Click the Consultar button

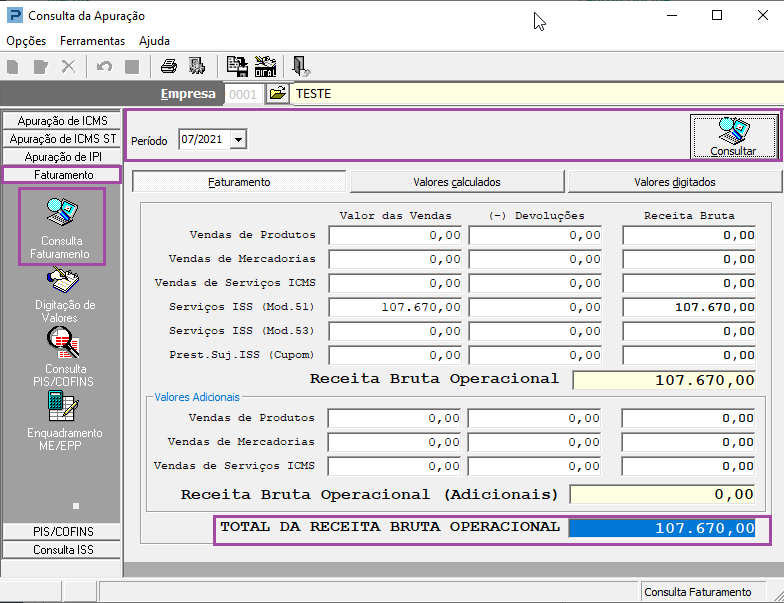[x=734, y=137]
